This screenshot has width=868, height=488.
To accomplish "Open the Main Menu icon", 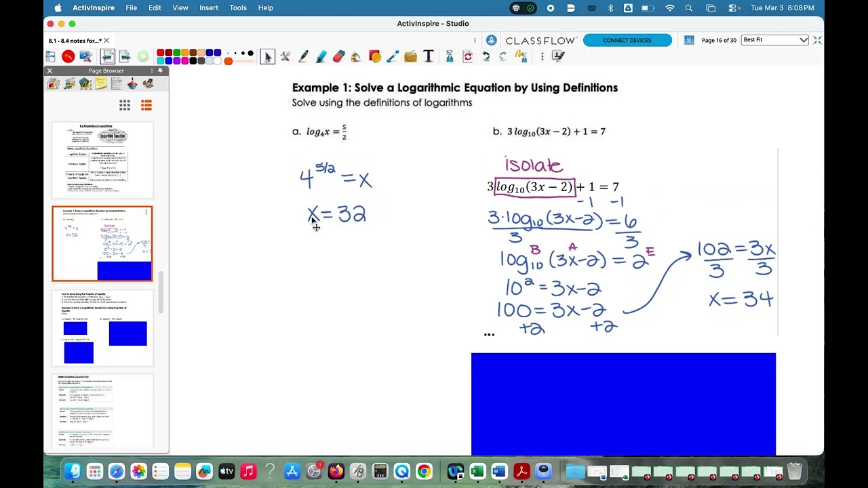I will click(51, 57).
